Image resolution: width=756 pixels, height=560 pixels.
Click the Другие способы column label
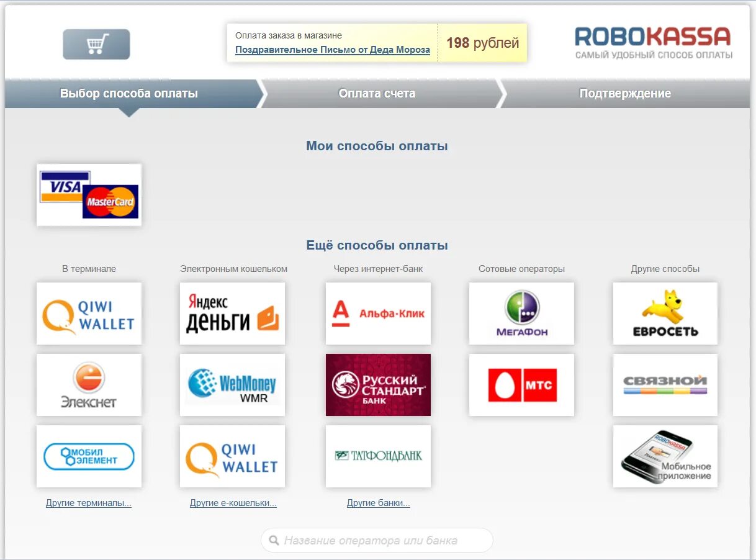coord(665,269)
